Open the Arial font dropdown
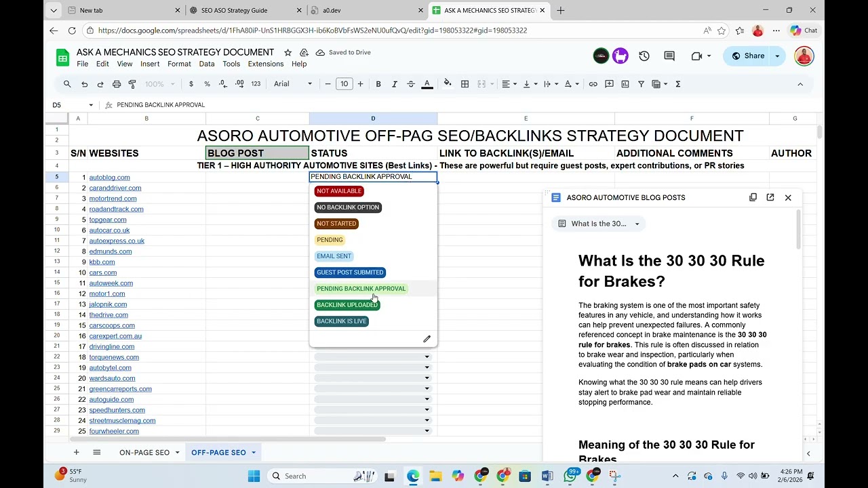Screen dimensions: 868x488 coord(293,84)
